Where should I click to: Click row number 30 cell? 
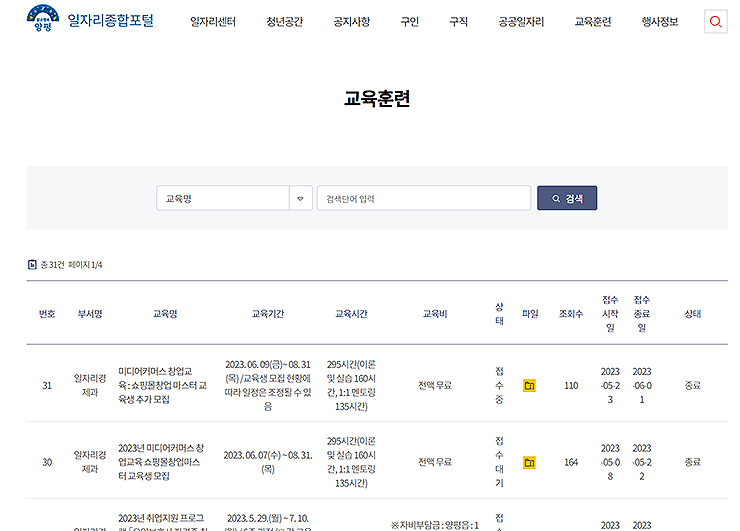(x=47, y=463)
